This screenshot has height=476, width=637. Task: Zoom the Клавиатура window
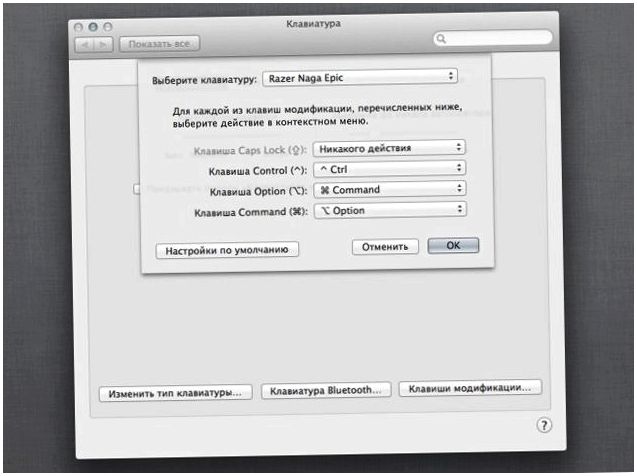tap(108, 27)
